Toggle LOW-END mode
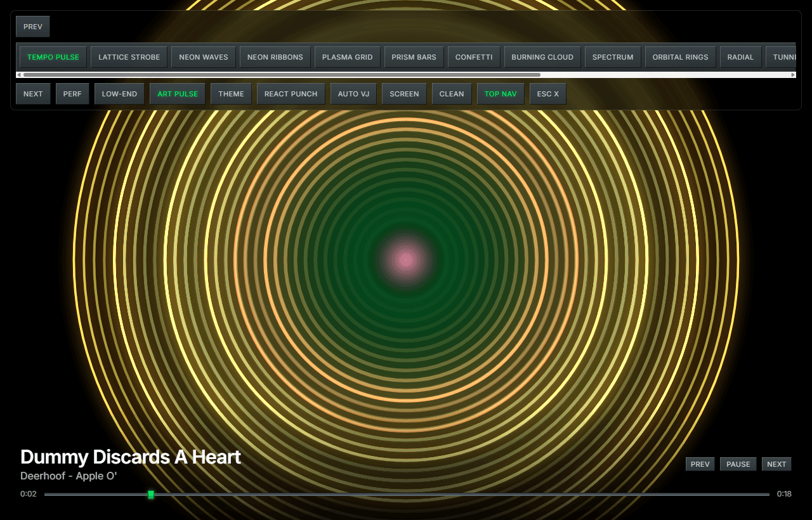This screenshot has height=520, width=812. [x=119, y=94]
